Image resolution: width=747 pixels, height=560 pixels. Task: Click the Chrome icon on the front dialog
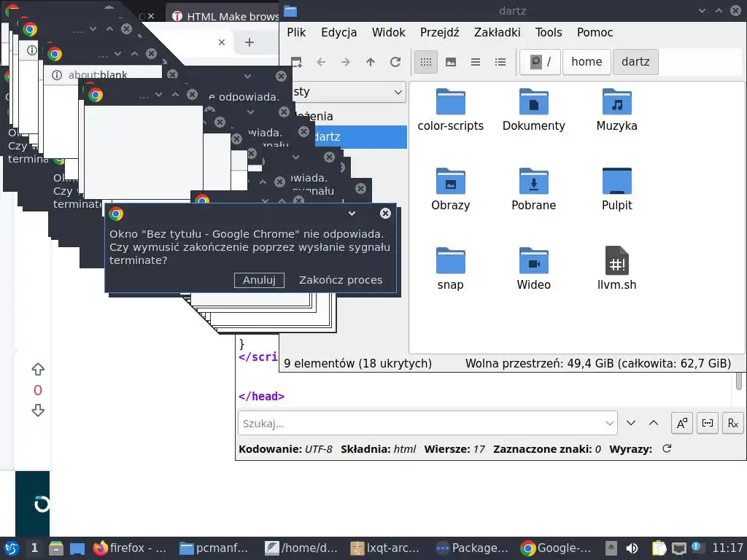(116, 214)
